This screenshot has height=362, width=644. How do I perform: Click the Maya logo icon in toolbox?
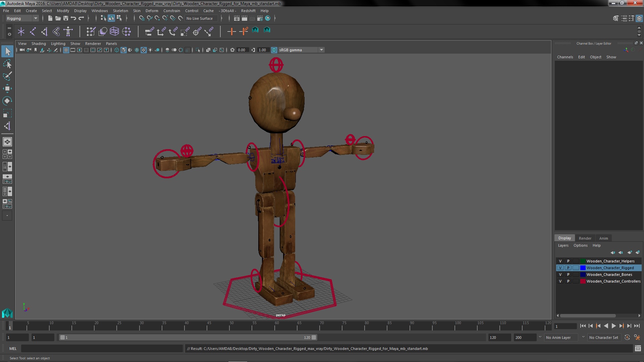coord(7,313)
